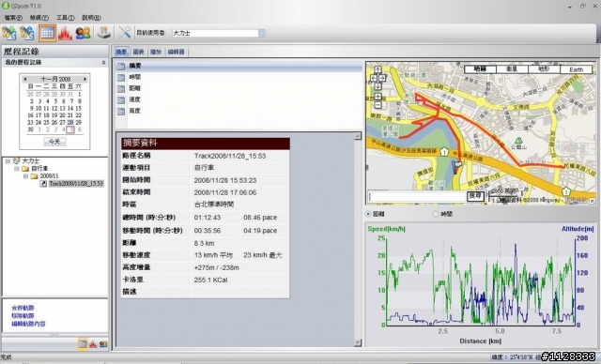Open the 檢視 menu

point(39,18)
